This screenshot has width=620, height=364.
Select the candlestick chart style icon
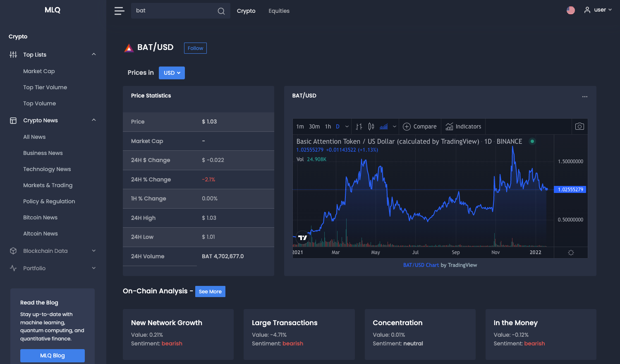point(371,126)
